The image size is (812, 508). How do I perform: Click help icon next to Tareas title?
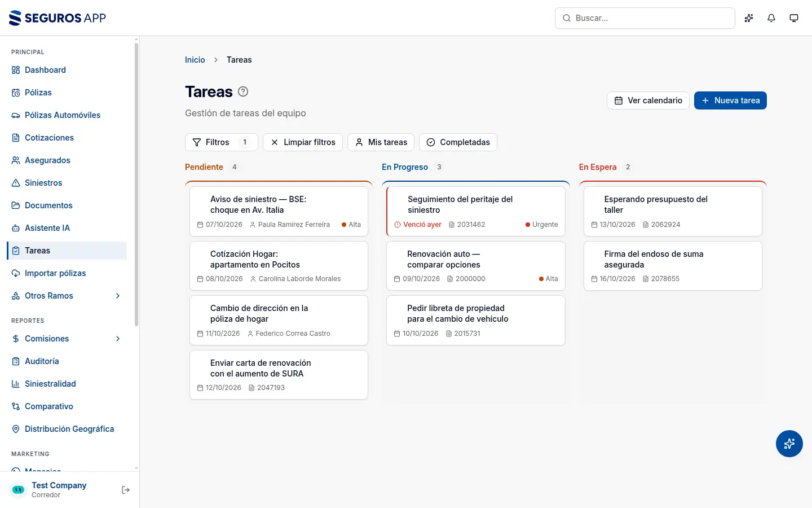(x=243, y=91)
